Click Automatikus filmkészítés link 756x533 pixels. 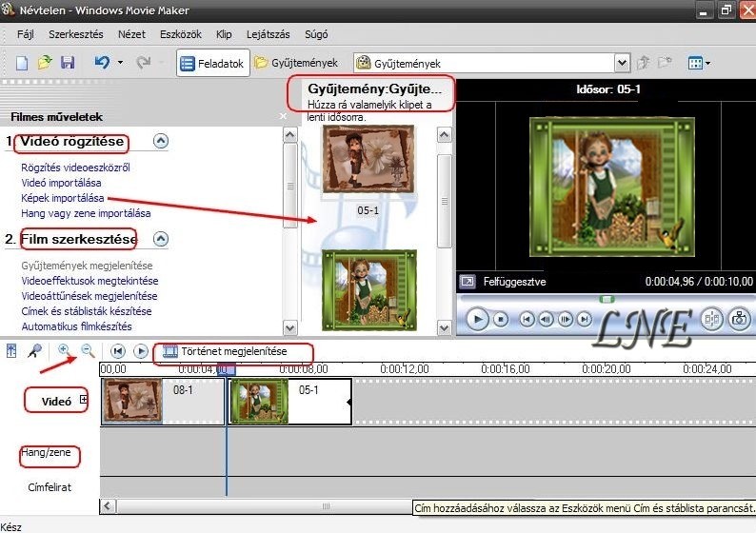coord(77,326)
